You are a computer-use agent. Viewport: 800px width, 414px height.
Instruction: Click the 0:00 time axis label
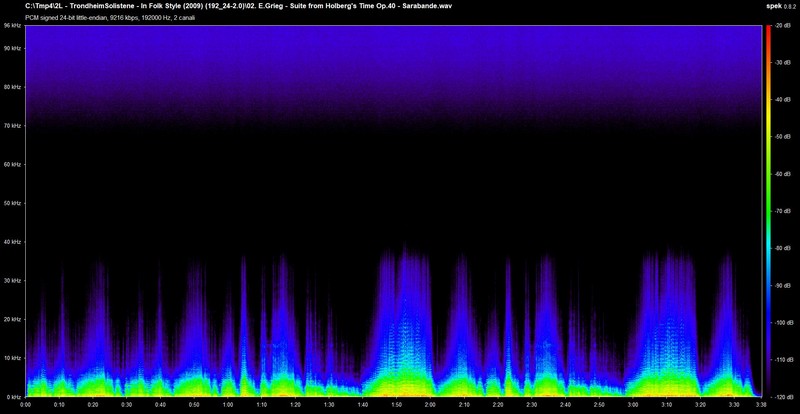27,404
